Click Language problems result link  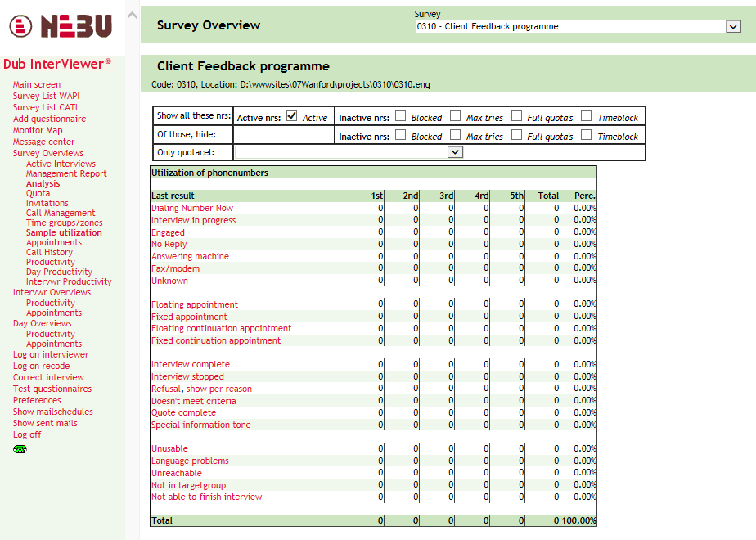pyautogui.click(x=190, y=461)
